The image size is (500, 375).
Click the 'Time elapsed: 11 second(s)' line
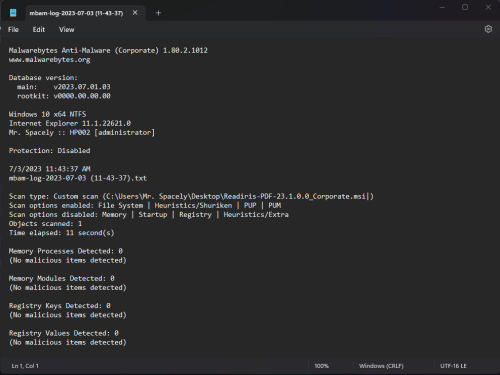[61, 233]
